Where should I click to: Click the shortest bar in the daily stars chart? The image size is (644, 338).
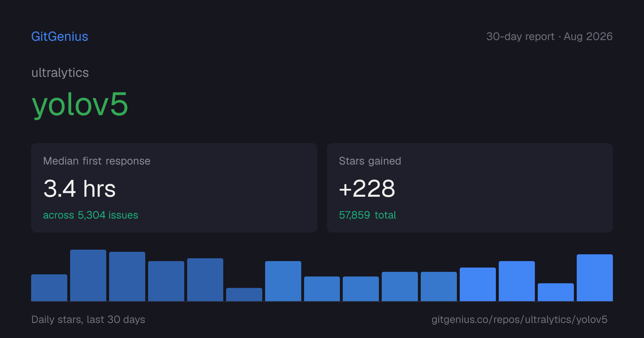pyautogui.click(x=244, y=294)
